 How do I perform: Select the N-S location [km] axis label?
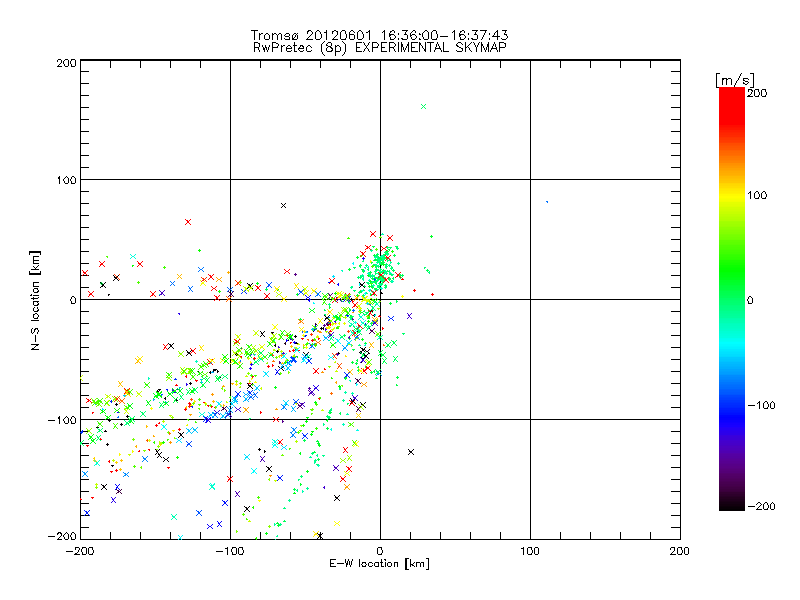tap(37, 300)
